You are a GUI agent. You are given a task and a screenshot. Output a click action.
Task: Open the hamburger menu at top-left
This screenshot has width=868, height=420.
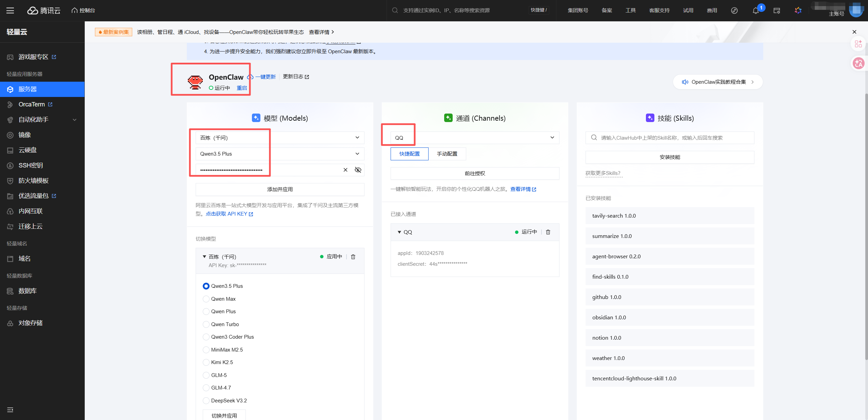10,11
